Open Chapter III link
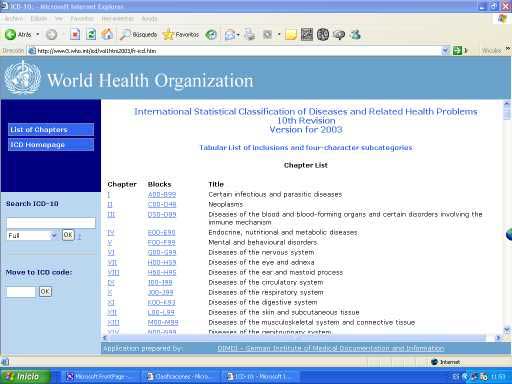The height and width of the screenshot is (384, 512). click(111, 214)
